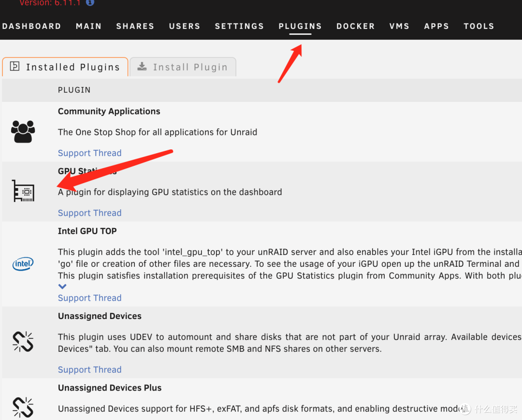Go to the Dashboard menu
Viewport: 522px width, 420px height.
(31, 26)
